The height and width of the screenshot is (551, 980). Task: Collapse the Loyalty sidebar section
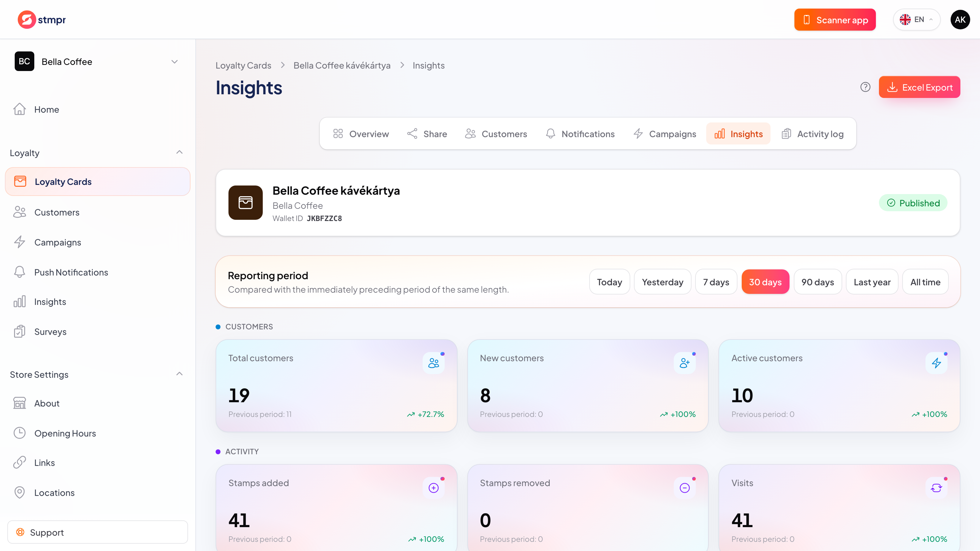pyautogui.click(x=179, y=152)
